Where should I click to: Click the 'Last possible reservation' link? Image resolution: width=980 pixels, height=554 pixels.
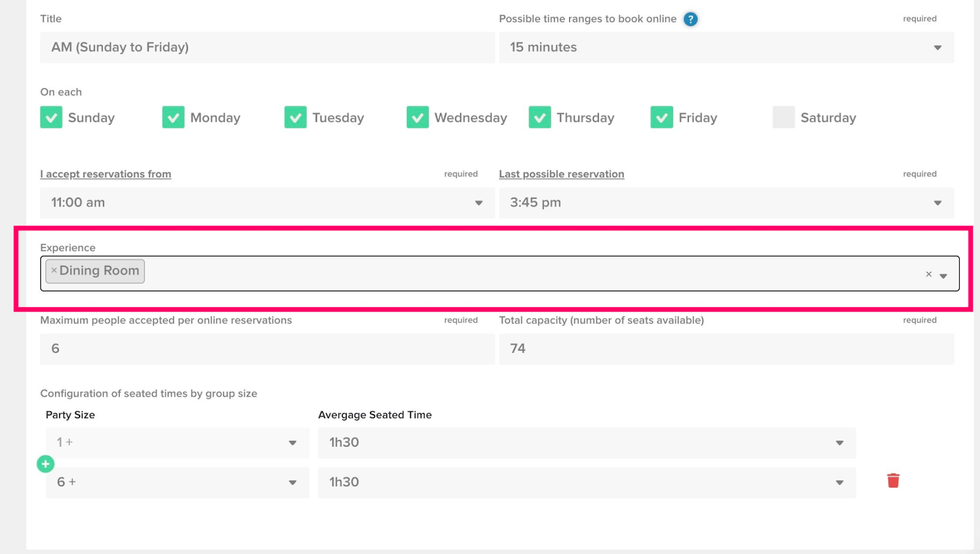coord(562,174)
